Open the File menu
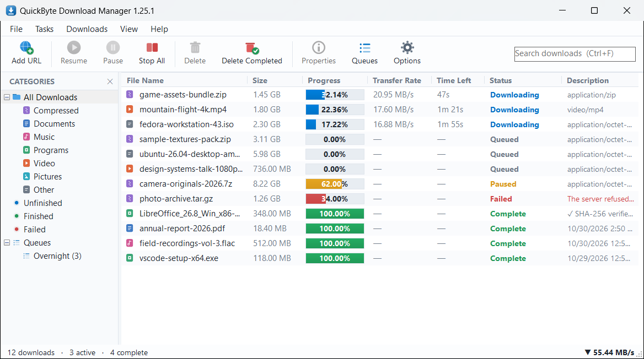The width and height of the screenshot is (644, 359). coord(16,29)
